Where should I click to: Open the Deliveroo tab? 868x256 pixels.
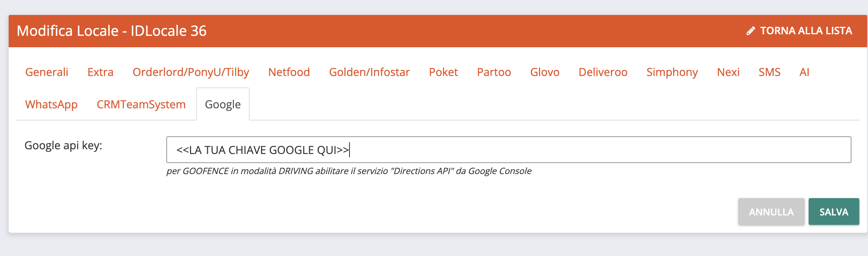tap(603, 72)
